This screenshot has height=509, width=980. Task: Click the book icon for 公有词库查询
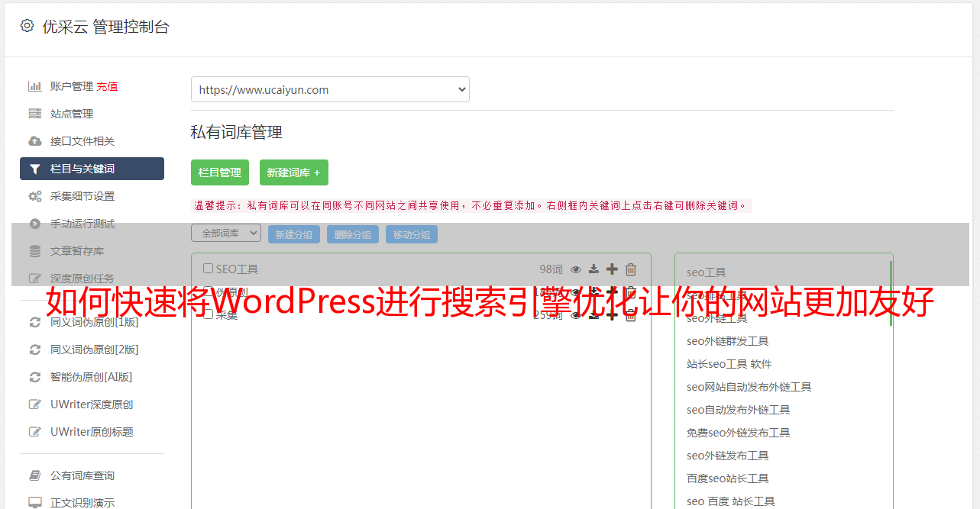click(x=35, y=475)
